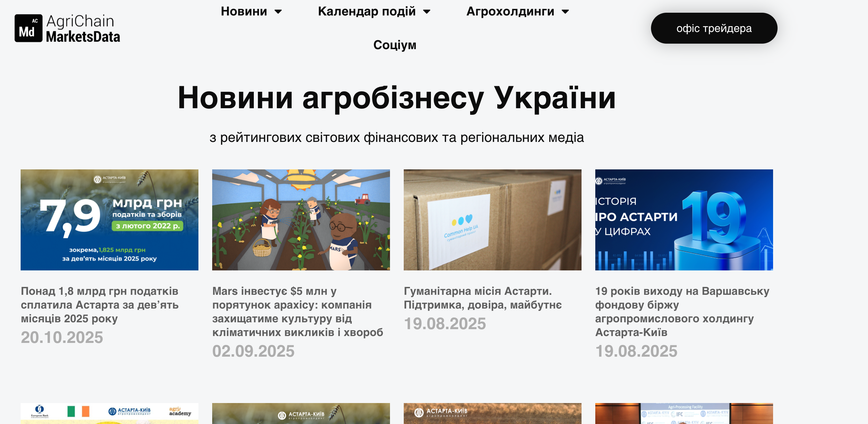The width and height of the screenshot is (868, 424).
Task: Open second-row Астарта-Київ wheat ear thumbnail
Action: click(301, 413)
